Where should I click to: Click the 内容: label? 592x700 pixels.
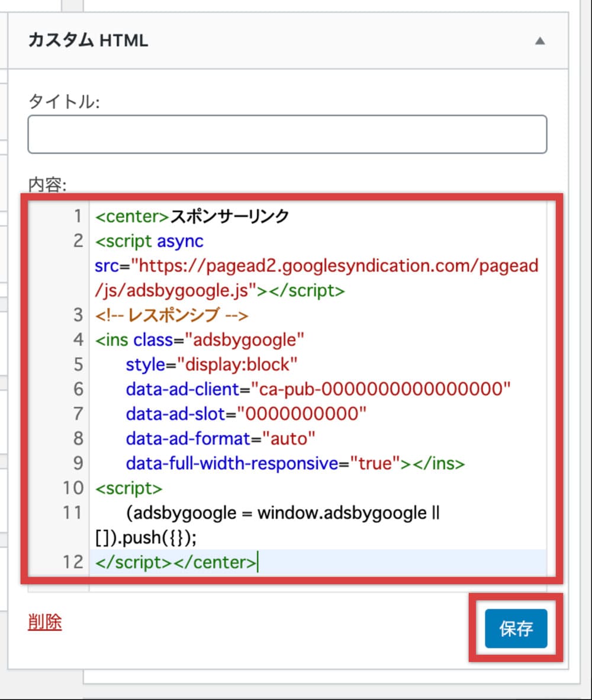[47, 184]
